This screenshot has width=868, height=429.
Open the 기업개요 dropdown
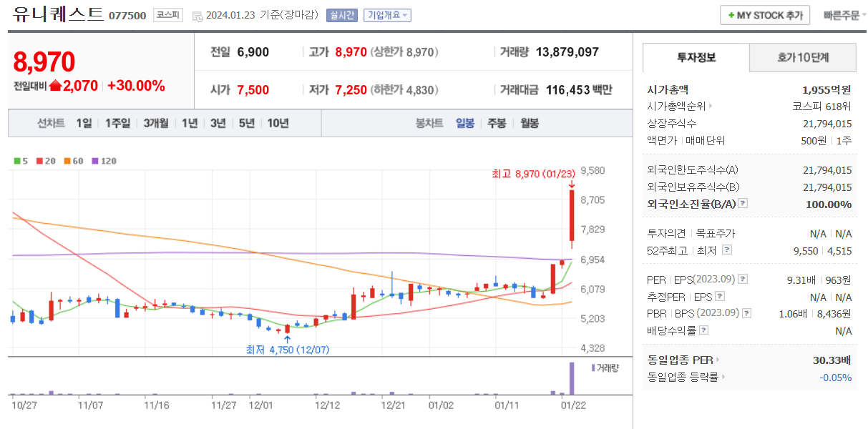point(387,15)
